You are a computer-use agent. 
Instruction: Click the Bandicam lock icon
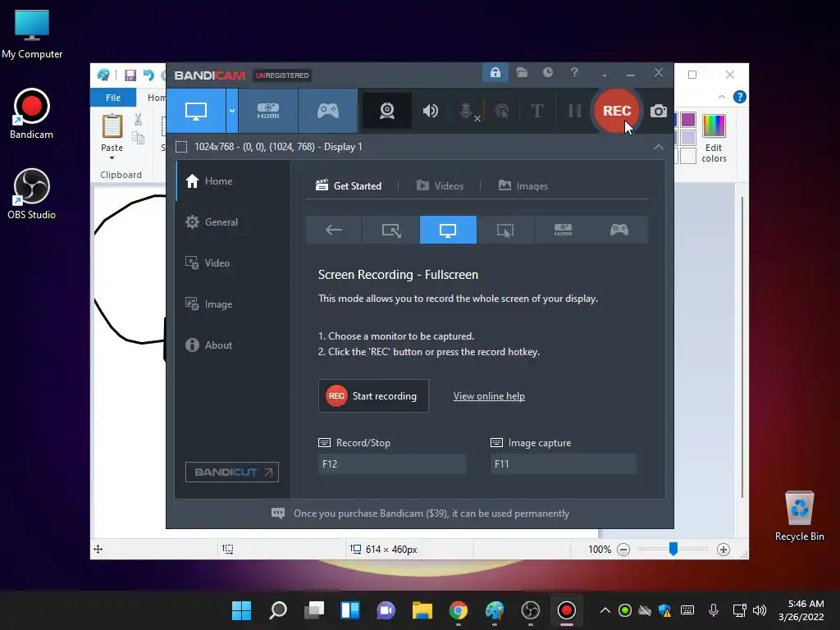coord(495,72)
